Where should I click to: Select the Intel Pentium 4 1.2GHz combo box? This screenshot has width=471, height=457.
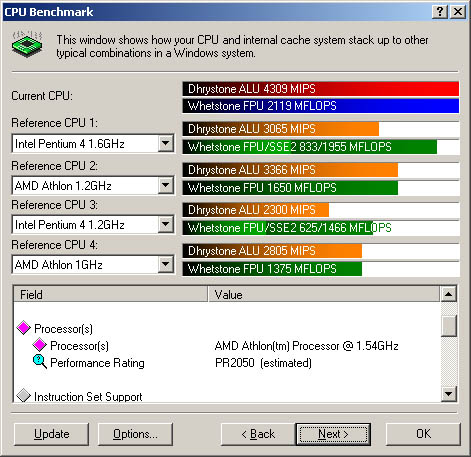(93, 224)
